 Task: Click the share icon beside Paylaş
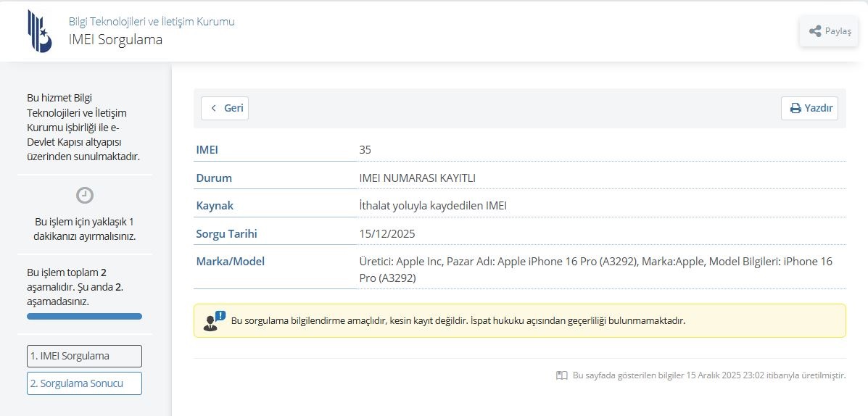tap(815, 31)
